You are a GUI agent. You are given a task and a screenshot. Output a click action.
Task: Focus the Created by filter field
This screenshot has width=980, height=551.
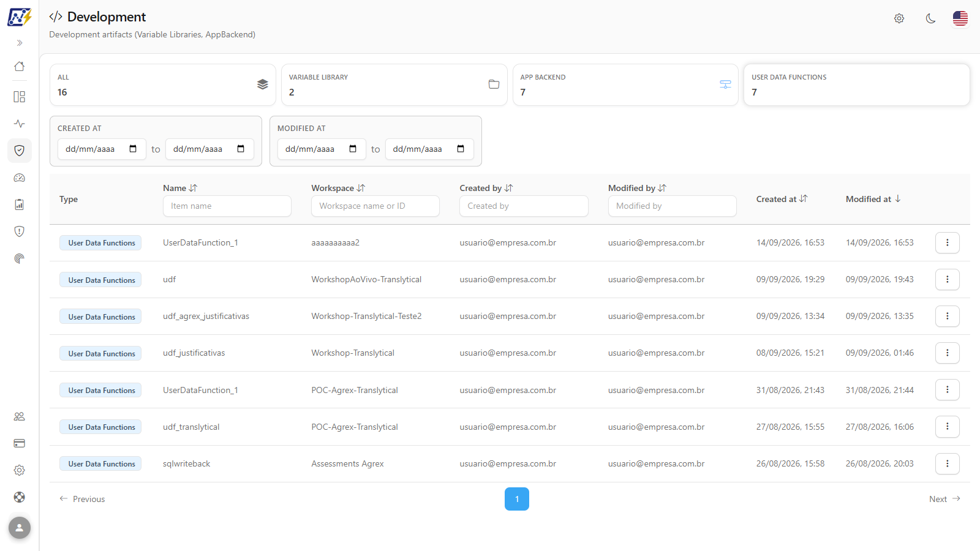point(524,206)
